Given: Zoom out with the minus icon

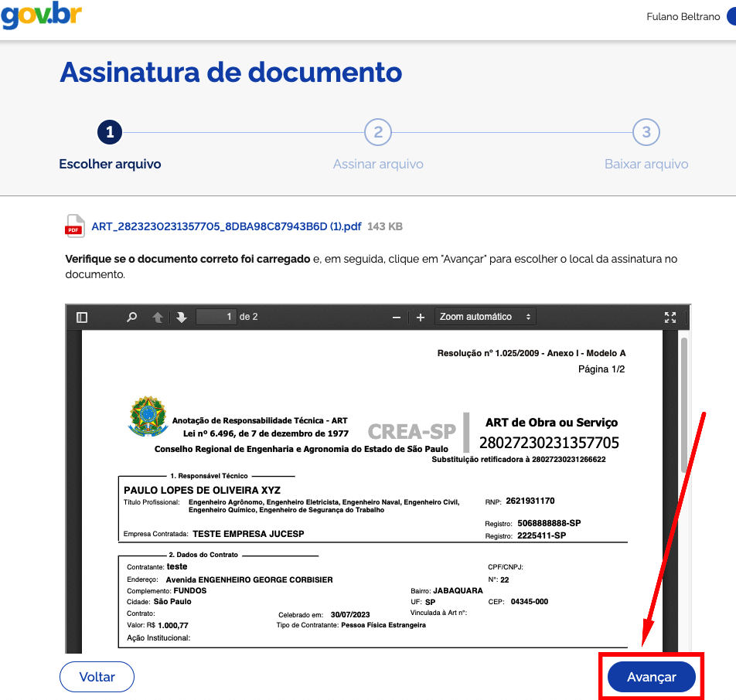Looking at the screenshot, I should point(397,317).
